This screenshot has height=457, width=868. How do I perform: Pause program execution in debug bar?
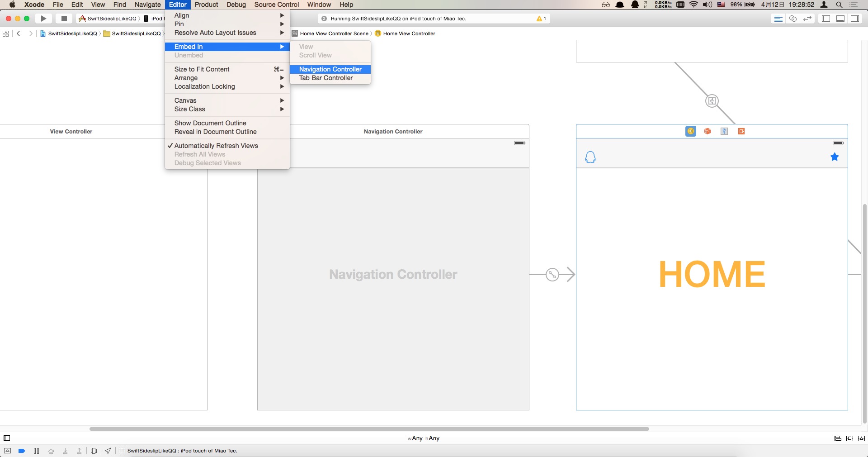[36, 451]
